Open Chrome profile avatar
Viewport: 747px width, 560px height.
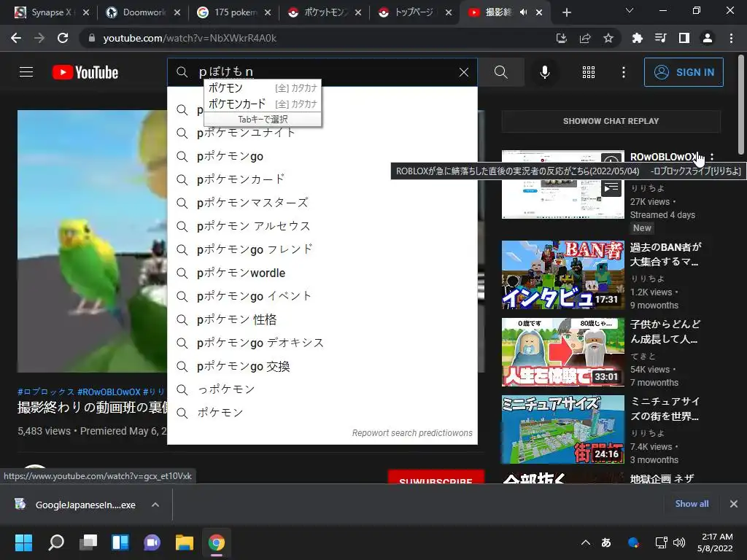point(708,38)
